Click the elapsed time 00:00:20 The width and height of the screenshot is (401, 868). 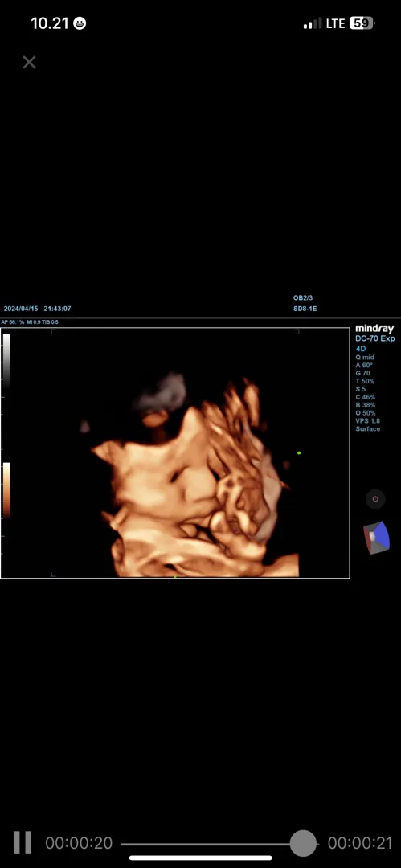79,843
